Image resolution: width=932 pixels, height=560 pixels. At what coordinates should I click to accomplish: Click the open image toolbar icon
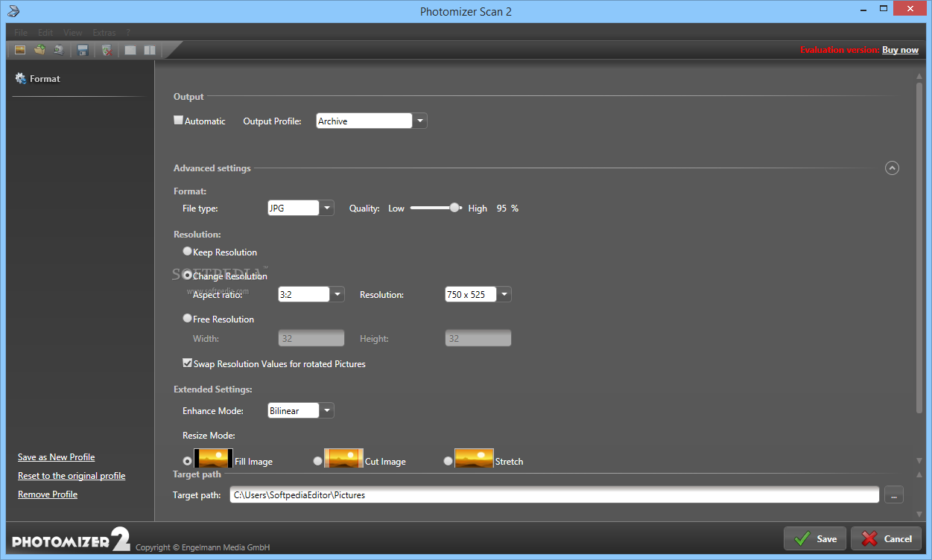click(x=20, y=50)
